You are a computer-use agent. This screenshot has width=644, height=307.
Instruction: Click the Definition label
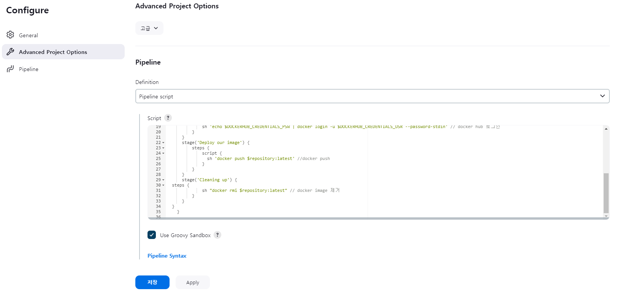[147, 82]
